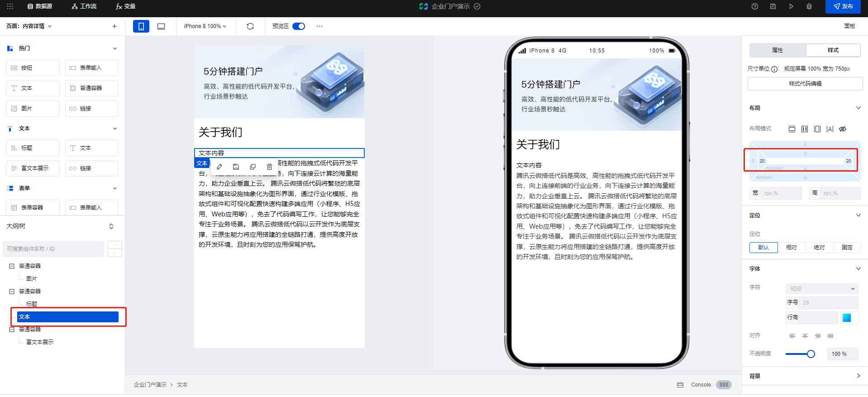The image size is (868, 397).
Task: Add a new page with plus icon
Action: [x=114, y=26]
